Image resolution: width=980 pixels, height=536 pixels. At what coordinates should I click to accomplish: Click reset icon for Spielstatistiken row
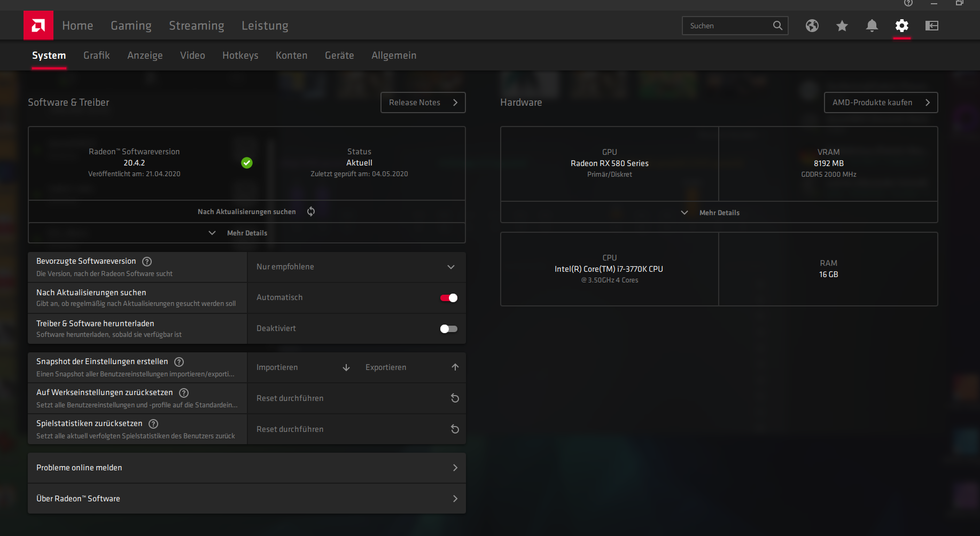[x=455, y=429]
